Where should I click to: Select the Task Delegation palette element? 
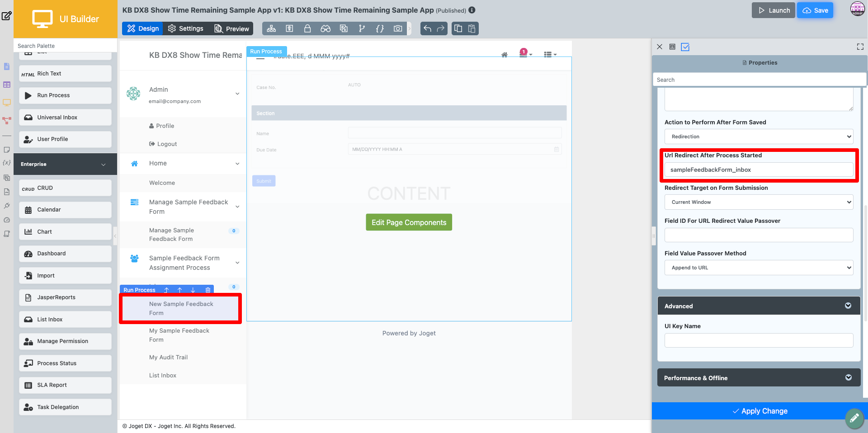click(x=65, y=407)
